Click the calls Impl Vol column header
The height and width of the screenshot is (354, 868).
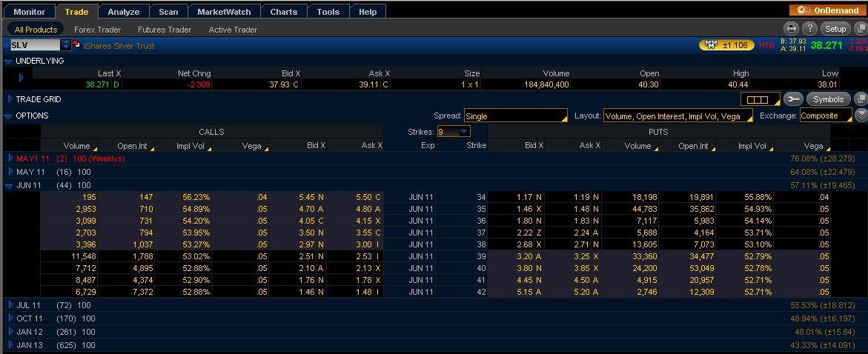coord(191,145)
